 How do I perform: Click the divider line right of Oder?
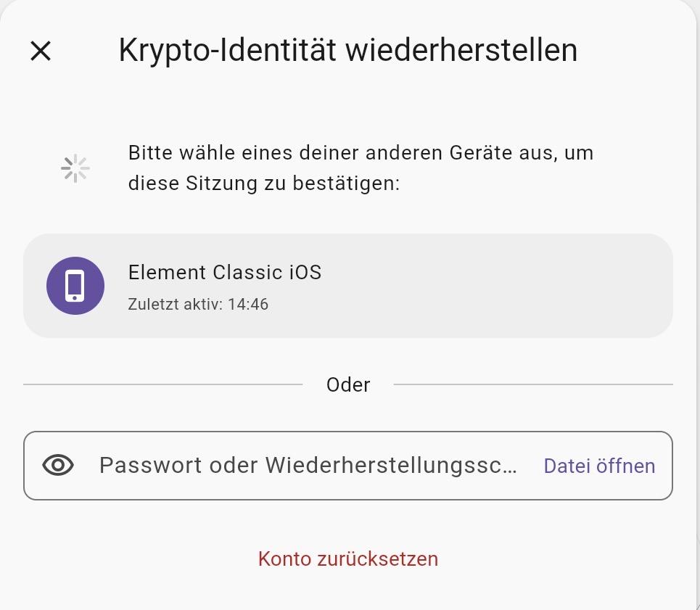pos(533,384)
